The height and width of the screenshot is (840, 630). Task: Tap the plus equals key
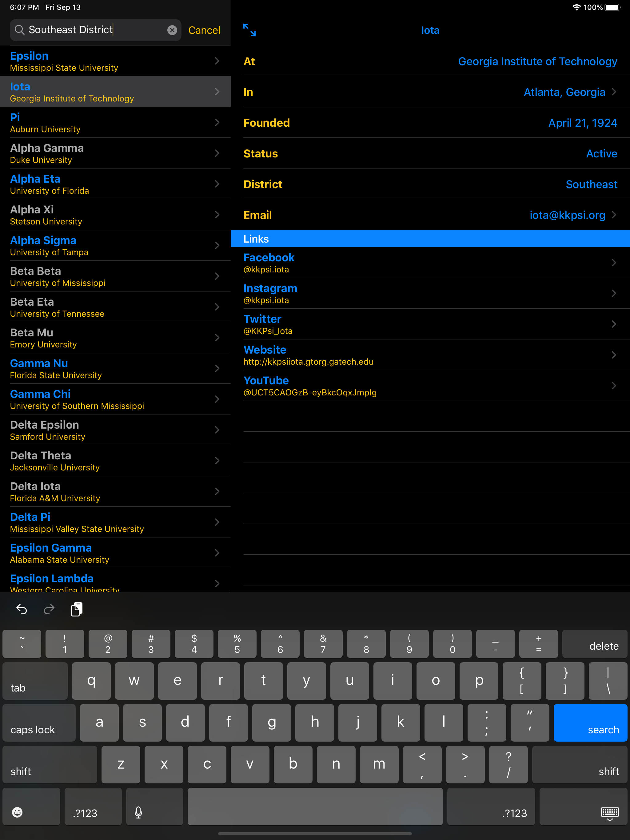click(538, 644)
